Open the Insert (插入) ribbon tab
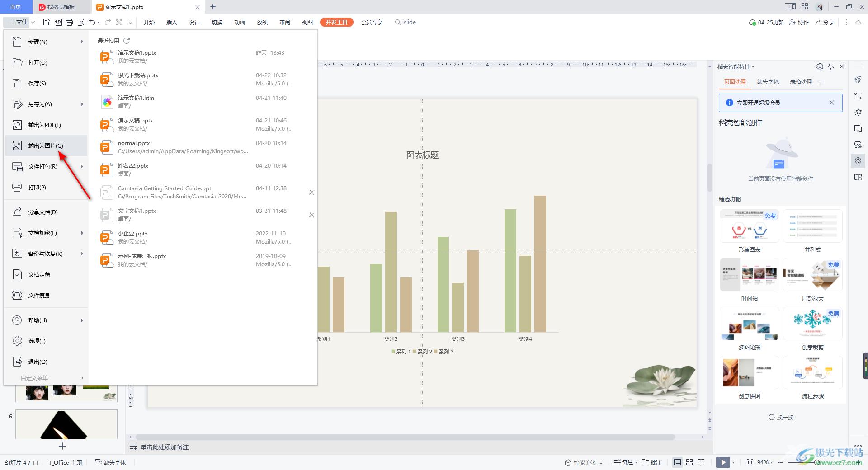 tap(171, 22)
